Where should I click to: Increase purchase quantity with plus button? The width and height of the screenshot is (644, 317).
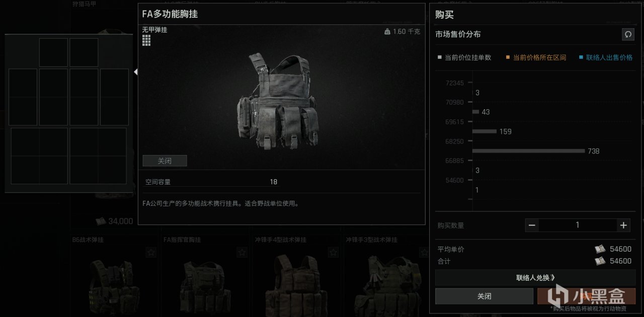[x=624, y=225]
